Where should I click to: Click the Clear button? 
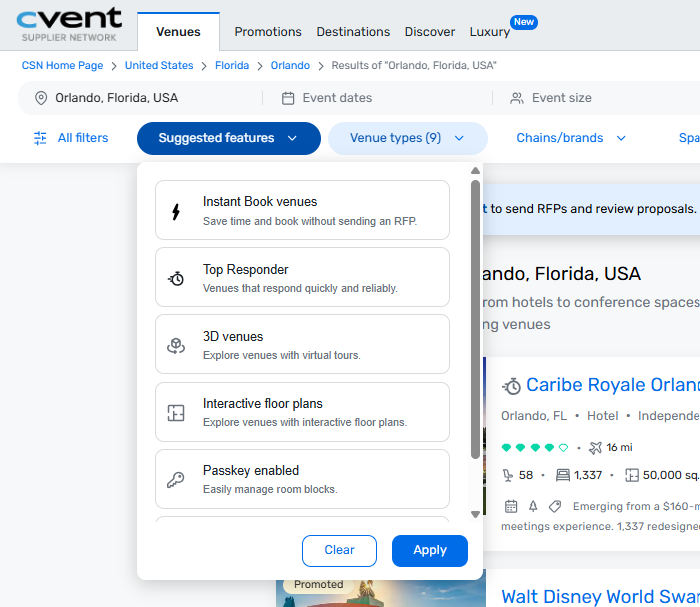(339, 551)
